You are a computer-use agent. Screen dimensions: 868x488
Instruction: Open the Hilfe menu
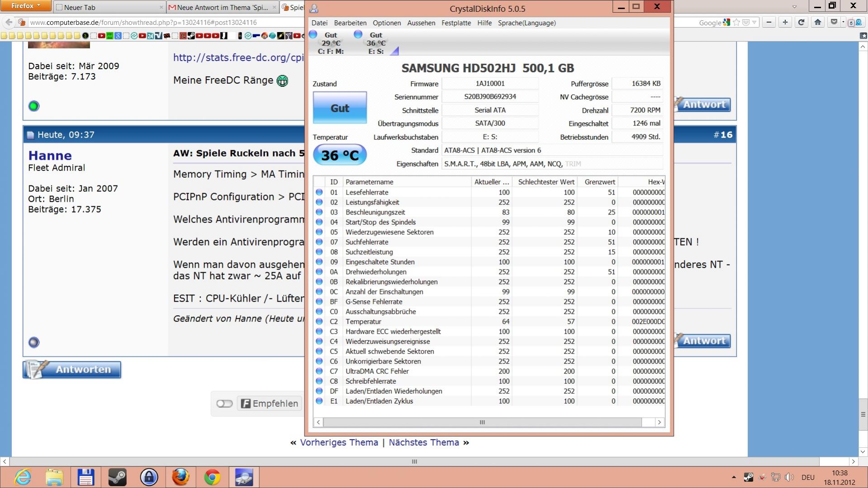pyautogui.click(x=484, y=23)
